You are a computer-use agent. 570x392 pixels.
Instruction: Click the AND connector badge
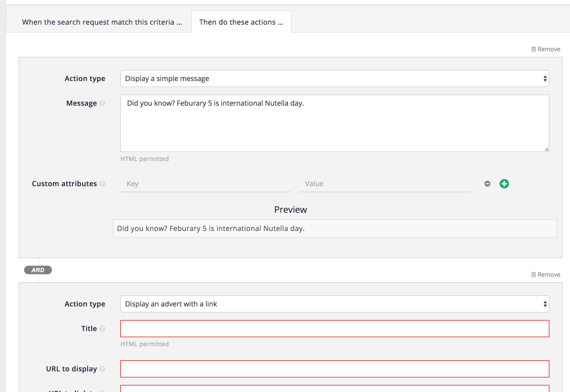click(38, 270)
